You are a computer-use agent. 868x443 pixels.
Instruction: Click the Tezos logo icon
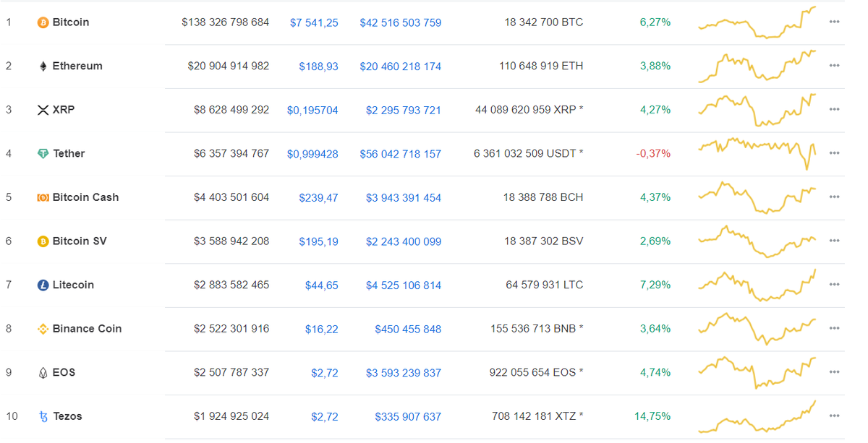point(43,417)
